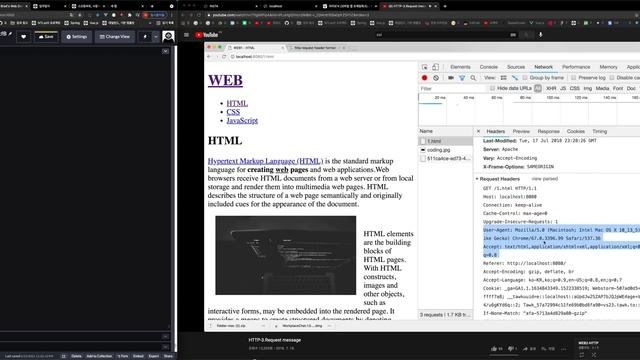Dislike the video with thumbs down
Viewport: 640px width, 360px height.
512,349
